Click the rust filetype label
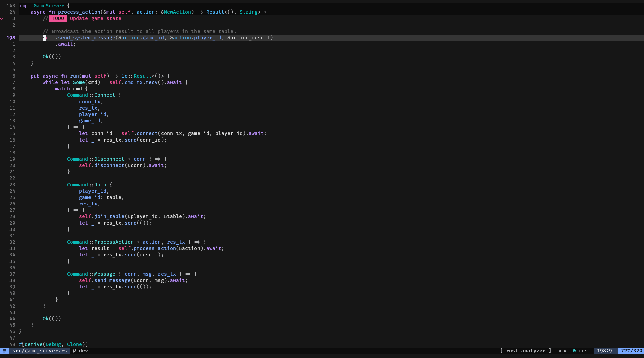This screenshot has height=358, width=644. coord(584,351)
